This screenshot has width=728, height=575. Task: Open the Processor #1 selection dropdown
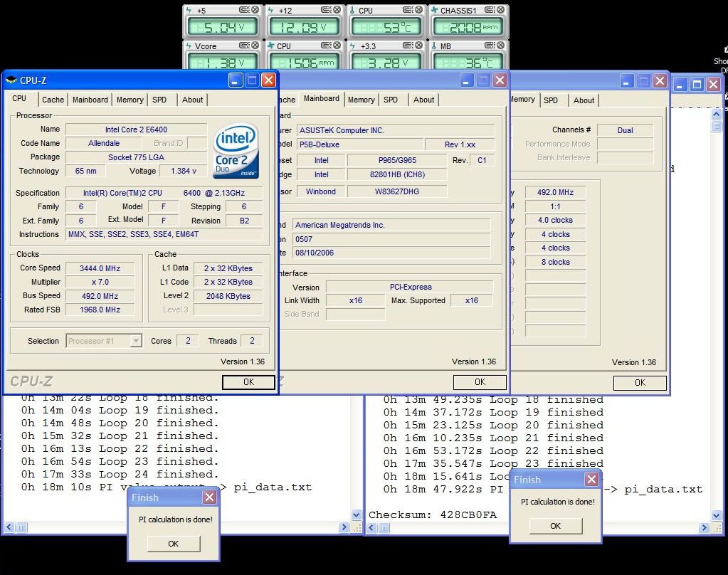point(104,341)
